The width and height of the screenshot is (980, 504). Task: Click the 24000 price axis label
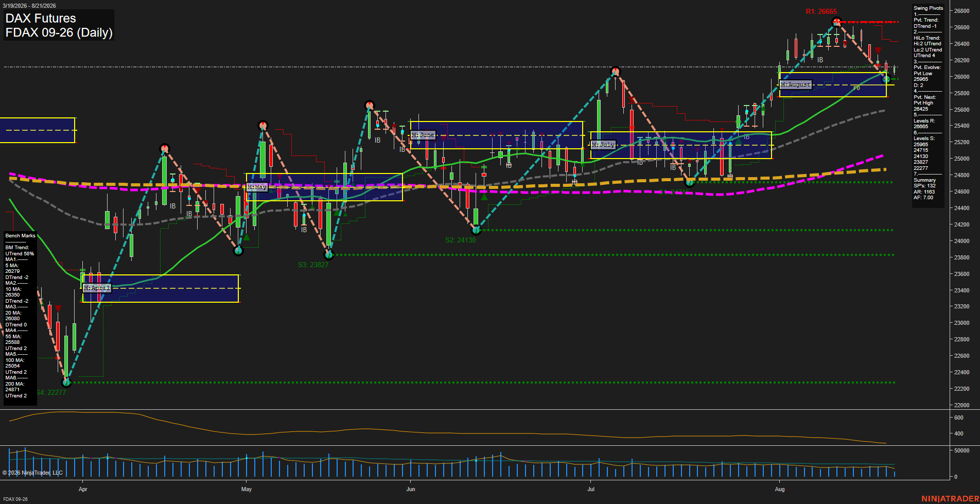961,241
